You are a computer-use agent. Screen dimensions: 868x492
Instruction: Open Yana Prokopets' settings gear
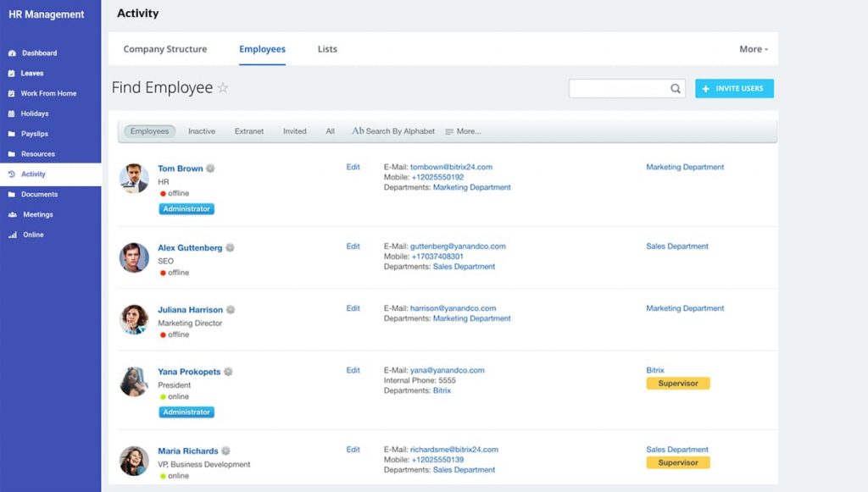[230, 371]
